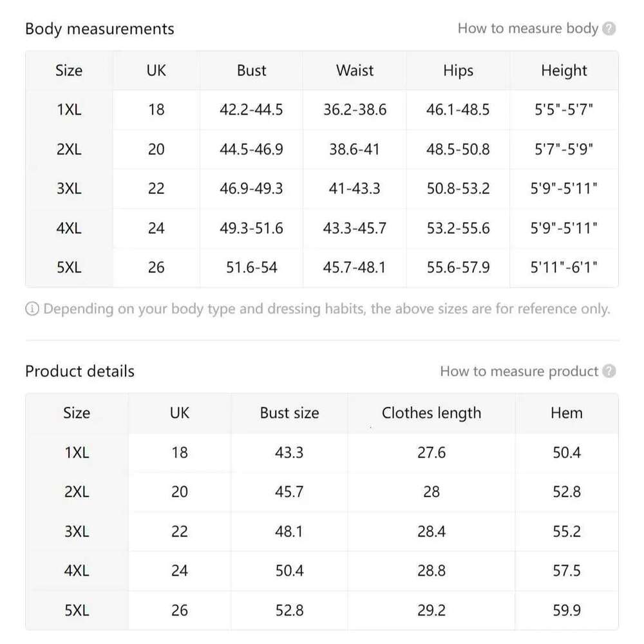
Task: Click the 5XL hem value 59.9
Action: [567, 611]
